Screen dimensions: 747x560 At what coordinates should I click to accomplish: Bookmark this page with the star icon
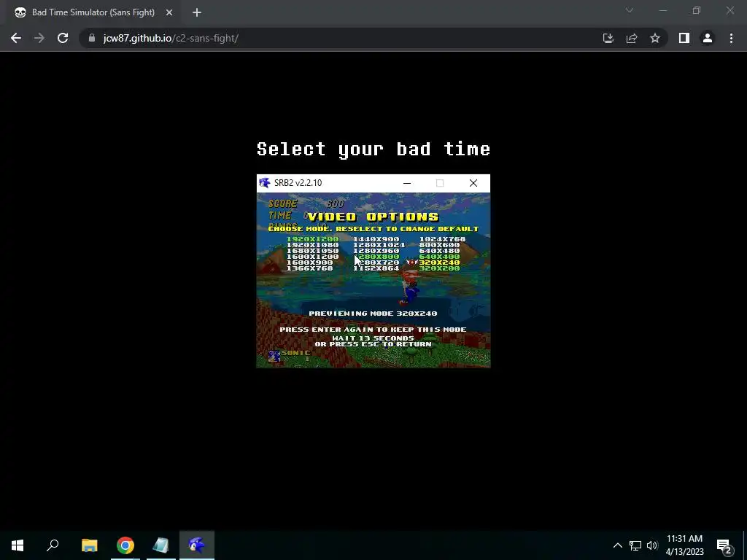[x=655, y=38]
